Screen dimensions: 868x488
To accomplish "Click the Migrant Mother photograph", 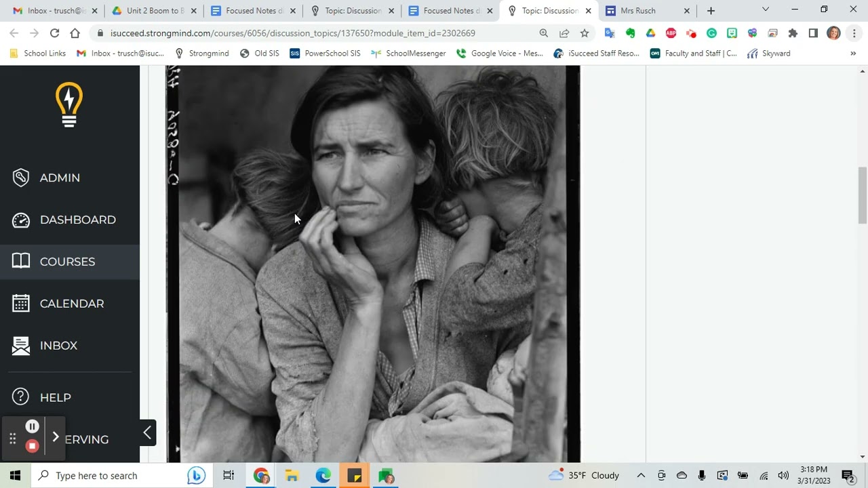I will click(x=373, y=264).
